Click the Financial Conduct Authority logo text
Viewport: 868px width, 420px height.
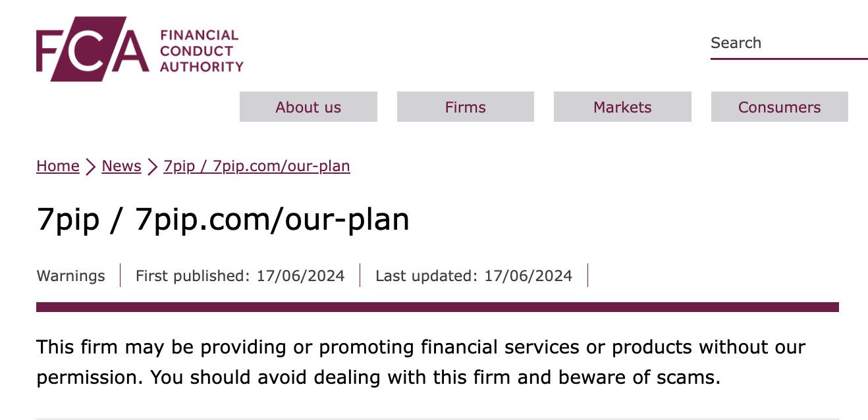(x=202, y=51)
